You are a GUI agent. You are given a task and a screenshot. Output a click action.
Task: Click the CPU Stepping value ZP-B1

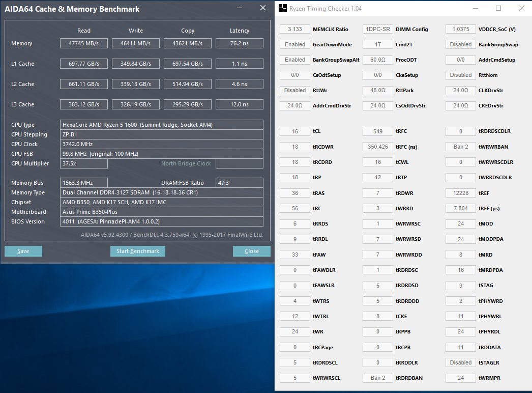click(162, 134)
